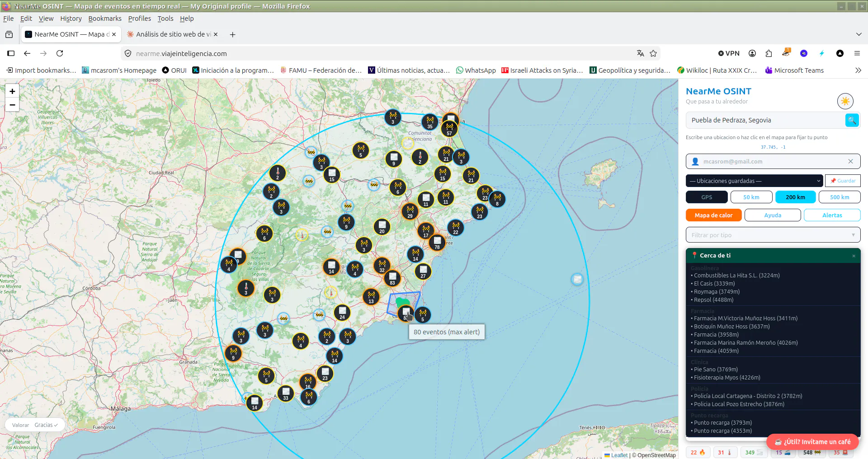The width and height of the screenshot is (868, 459).
Task: Open the OpenStreetMap attribution link
Action: (x=656, y=455)
